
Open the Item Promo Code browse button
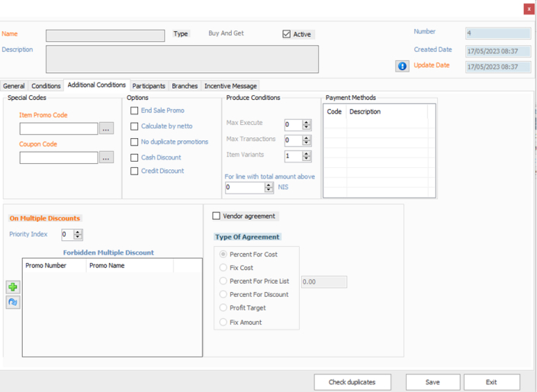(x=106, y=129)
